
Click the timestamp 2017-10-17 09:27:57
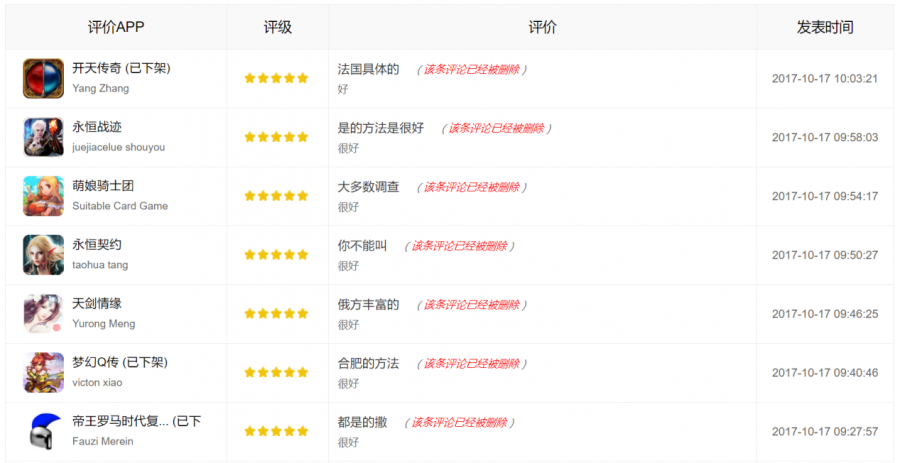[x=825, y=431]
